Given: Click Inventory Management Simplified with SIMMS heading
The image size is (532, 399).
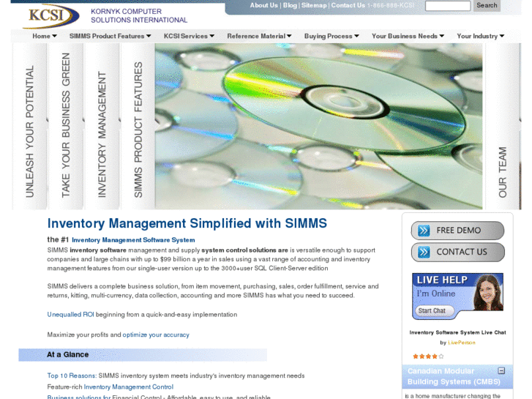Looking at the screenshot, I should 187,223.
